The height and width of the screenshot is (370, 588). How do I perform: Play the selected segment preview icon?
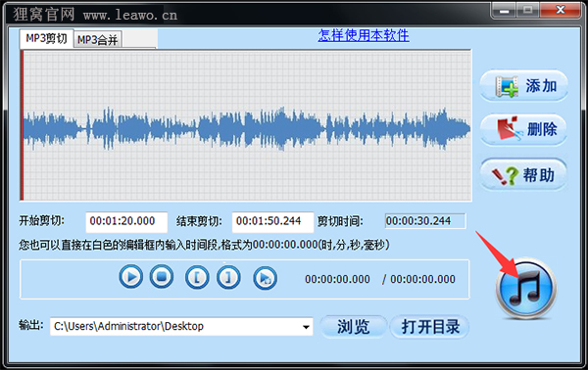coord(266,278)
